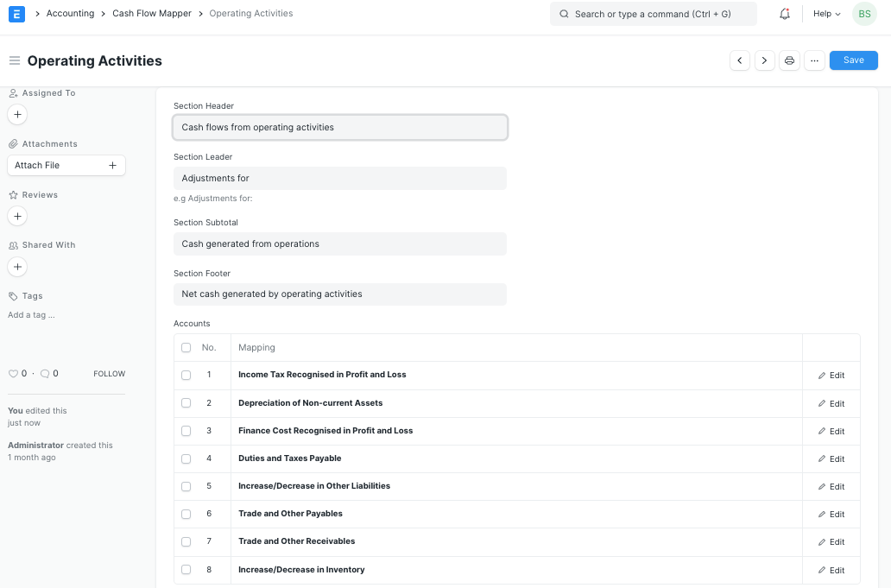Viewport: 891px width, 588px height.
Task: Add an assignee with the plus icon
Action: (17, 114)
